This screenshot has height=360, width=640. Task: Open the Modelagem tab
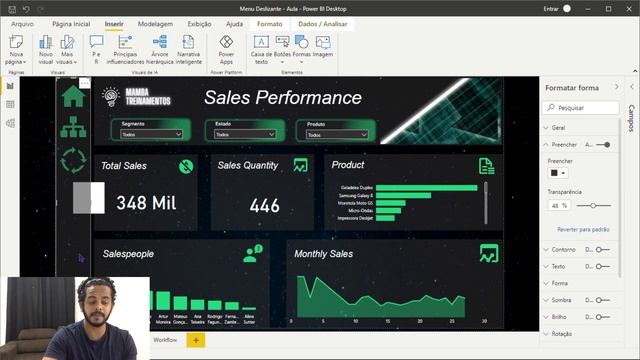[x=155, y=24]
